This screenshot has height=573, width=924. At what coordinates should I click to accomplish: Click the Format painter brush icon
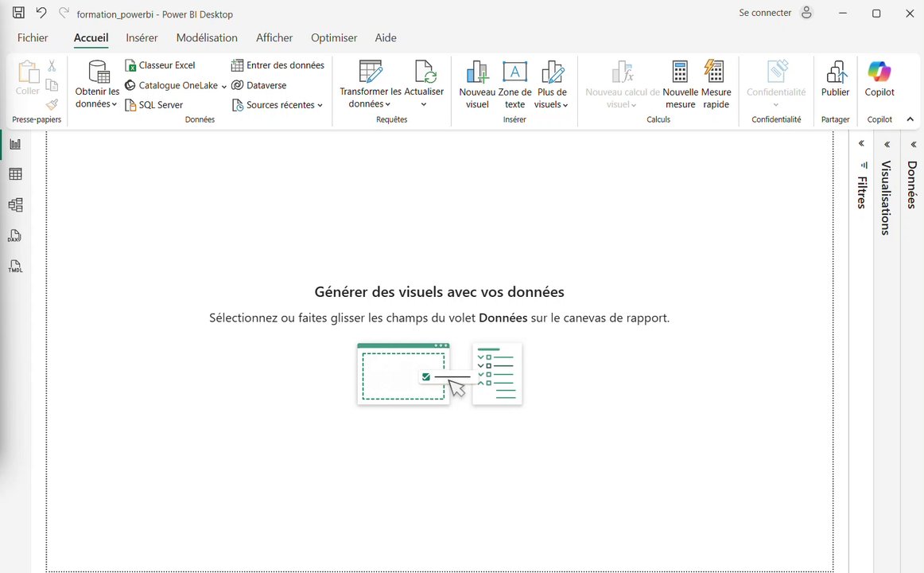52,104
